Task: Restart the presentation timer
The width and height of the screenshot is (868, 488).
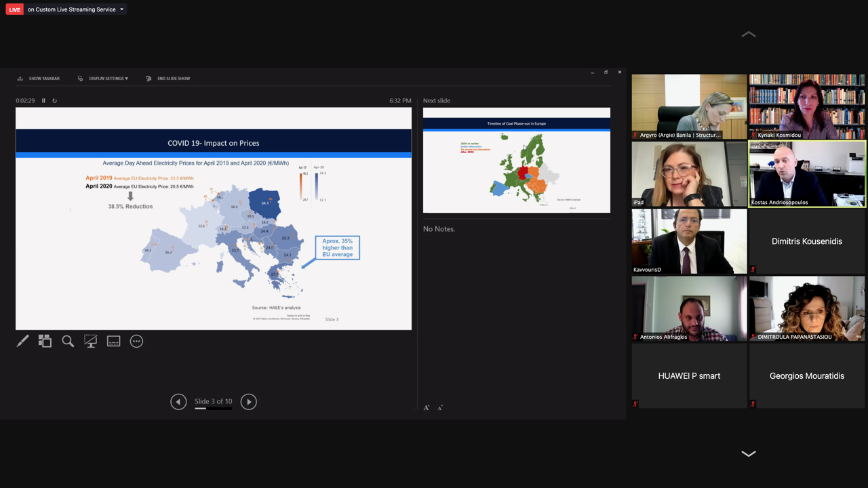Action: (x=55, y=101)
